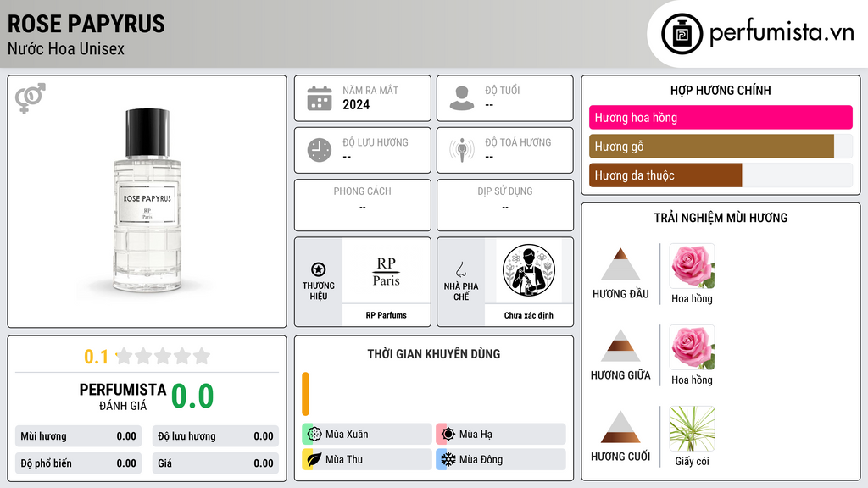Click the Mùa Đông snowflake icon

click(448, 459)
